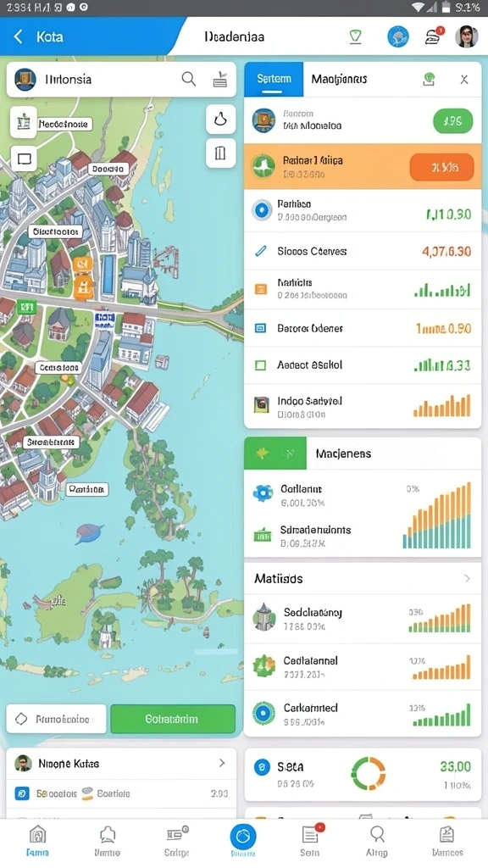Tap the search magnifier in the map search bar
The image size is (488, 868).
click(x=189, y=79)
